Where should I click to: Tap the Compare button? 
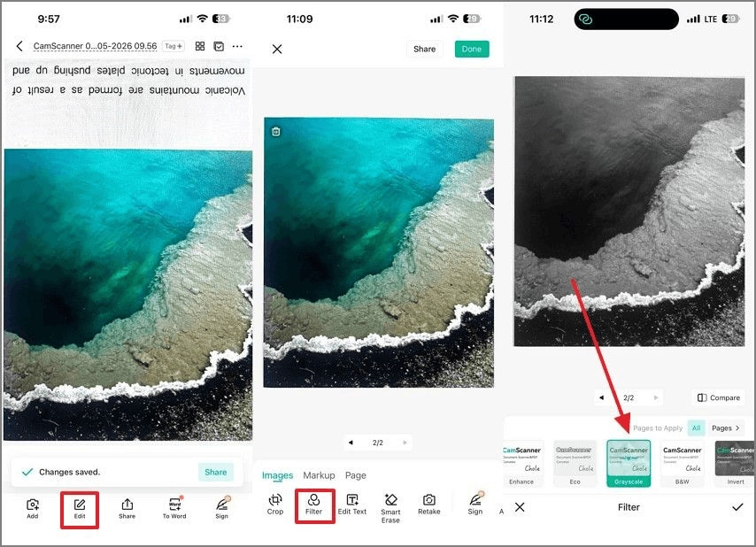pos(719,397)
